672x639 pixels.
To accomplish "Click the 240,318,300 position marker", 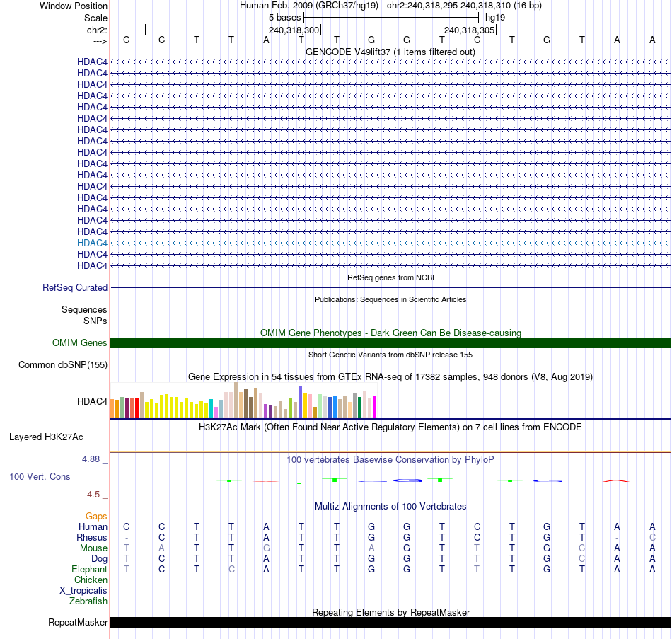I will point(294,30).
